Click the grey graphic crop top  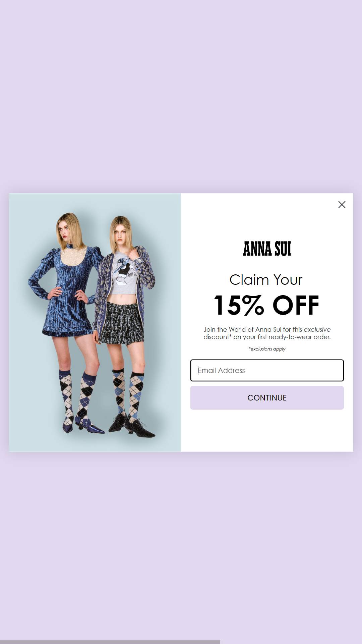[x=124, y=274]
